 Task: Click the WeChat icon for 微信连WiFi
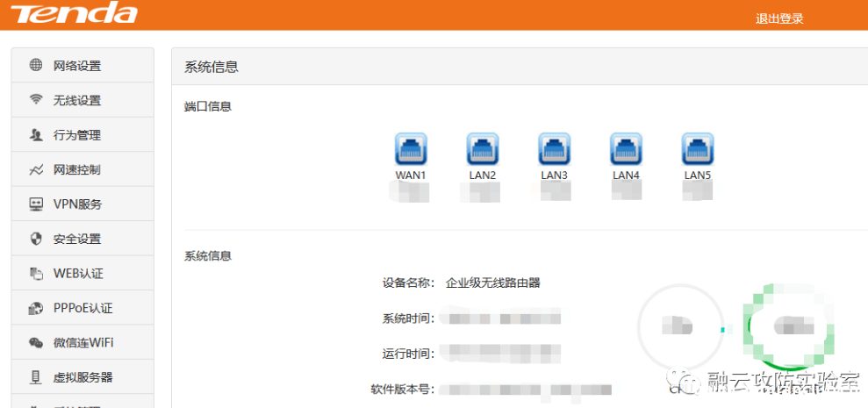[x=36, y=343]
